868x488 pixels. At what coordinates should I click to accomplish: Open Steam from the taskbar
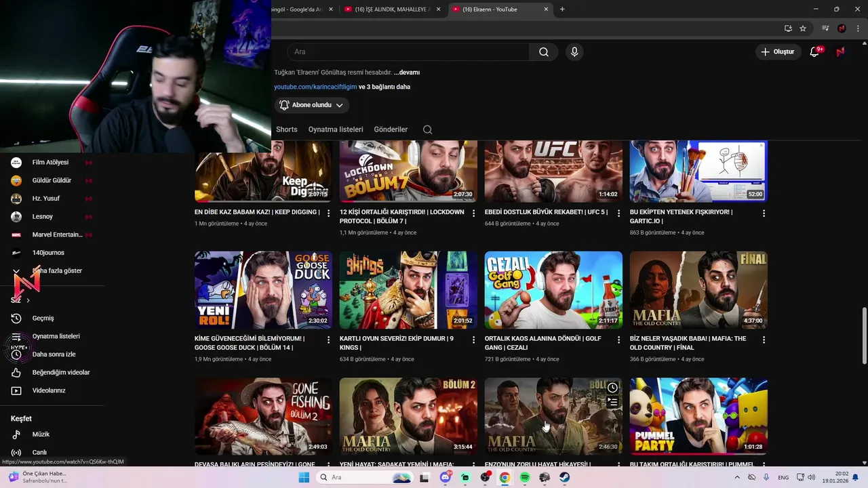tap(564, 477)
